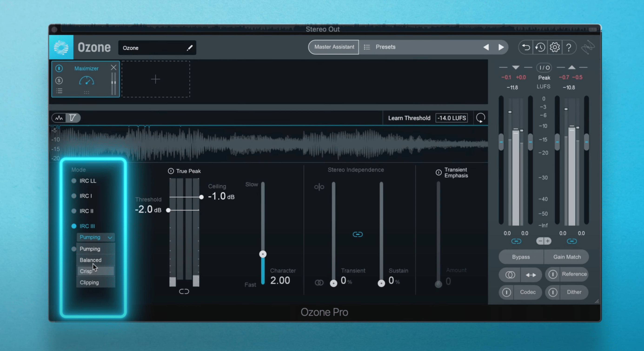Choose Clipping in the dropdown list
The image size is (644, 351).
point(96,282)
